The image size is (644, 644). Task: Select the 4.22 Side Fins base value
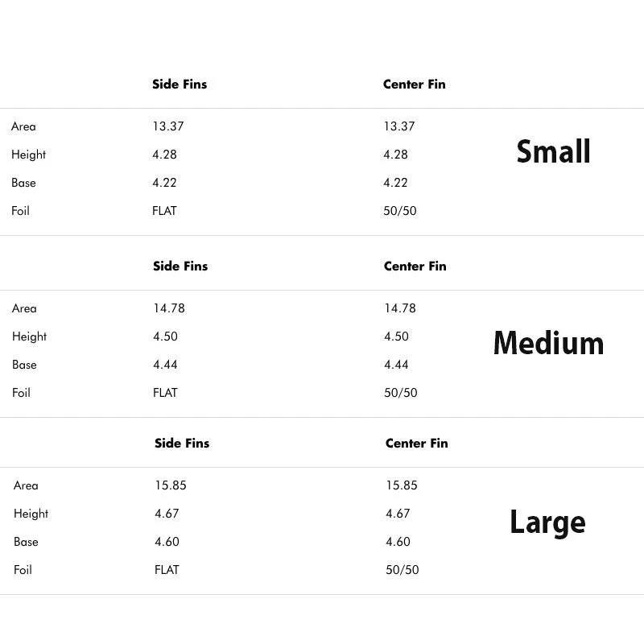point(164,183)
